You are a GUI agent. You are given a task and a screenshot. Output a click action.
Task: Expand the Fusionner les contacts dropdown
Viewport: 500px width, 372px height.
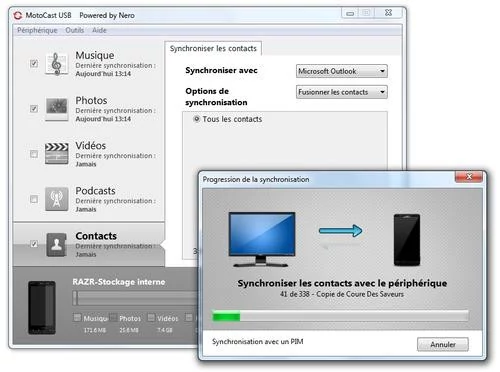click(342, 92)
